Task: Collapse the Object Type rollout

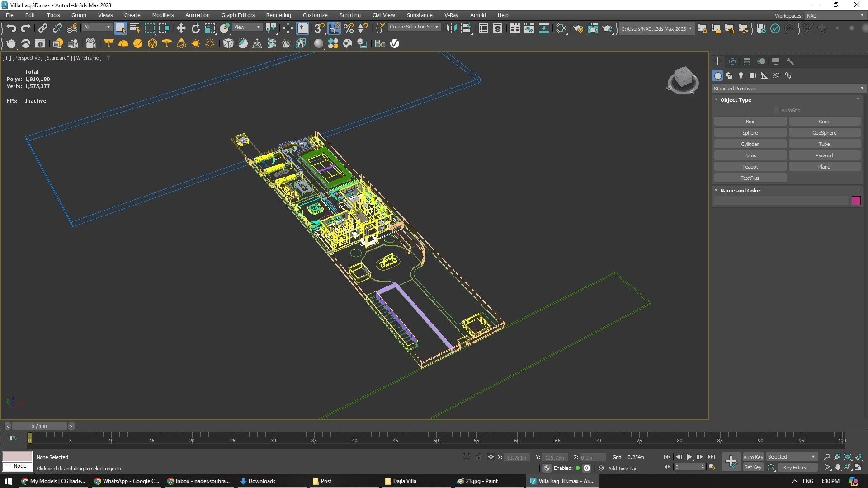Action: click(x=736, y=100)
